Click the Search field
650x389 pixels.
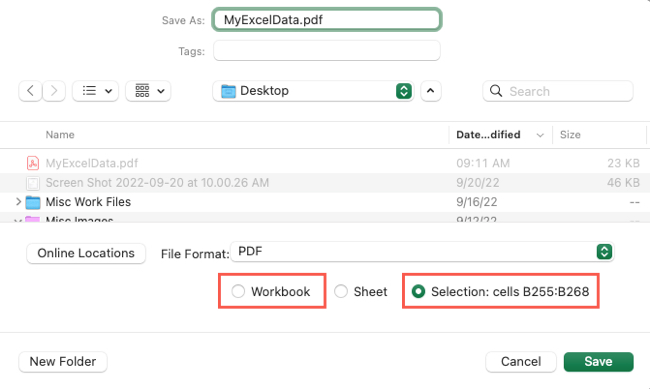tap(558, 91)
